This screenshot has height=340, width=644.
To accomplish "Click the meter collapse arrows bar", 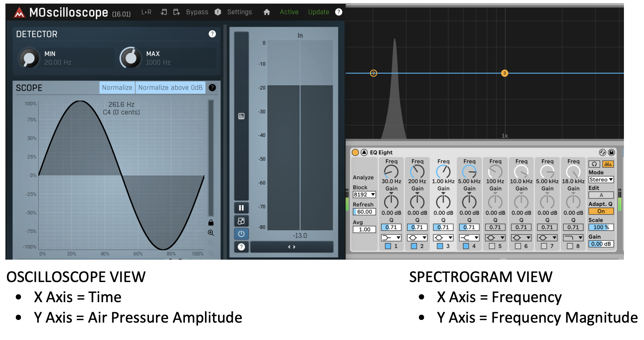I will click(x=292, y=247).
